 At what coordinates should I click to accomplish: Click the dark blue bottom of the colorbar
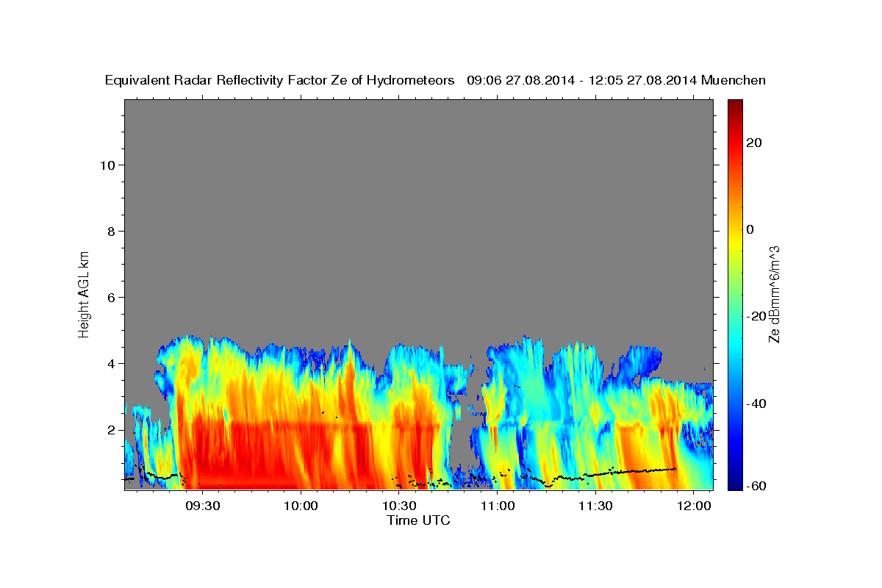point(735,484)
